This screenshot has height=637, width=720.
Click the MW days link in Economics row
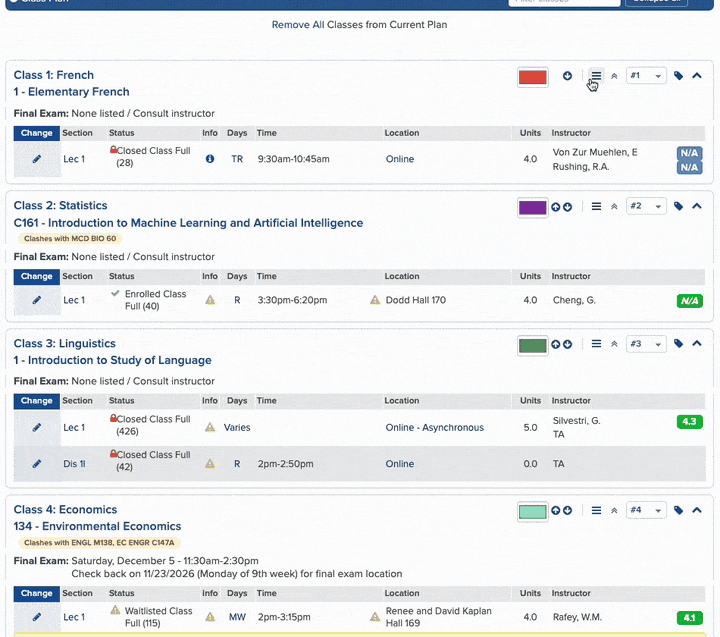[x=237, y=617]
